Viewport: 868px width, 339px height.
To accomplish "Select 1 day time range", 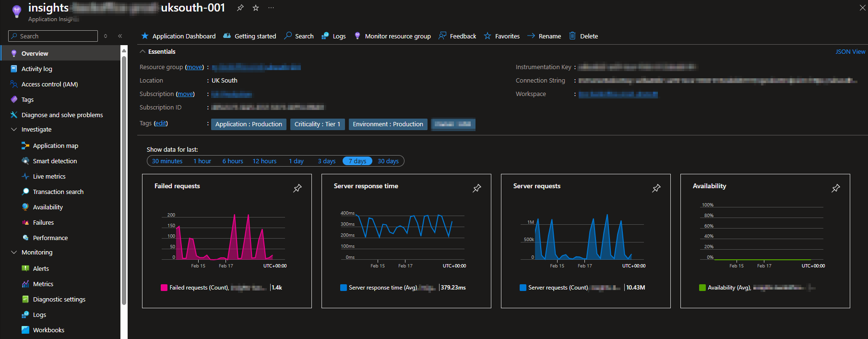I will pos(296,161).
